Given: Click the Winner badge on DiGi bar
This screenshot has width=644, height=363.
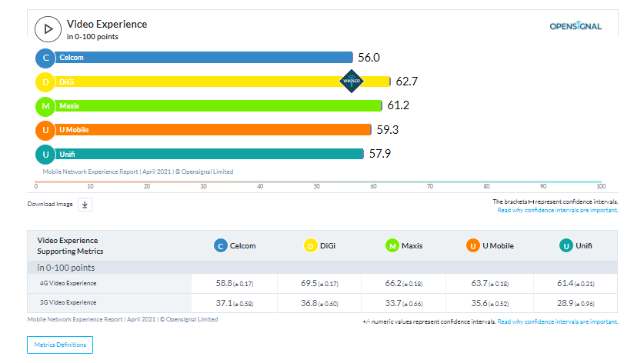Looking at the screenshot, I should click(x=352, y=81).
